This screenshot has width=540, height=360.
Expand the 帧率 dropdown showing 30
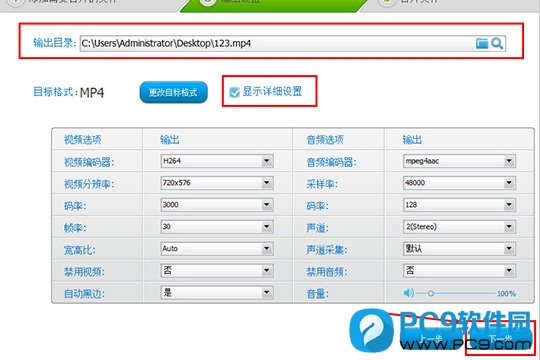pyautogui.click(x=217, y=227)
